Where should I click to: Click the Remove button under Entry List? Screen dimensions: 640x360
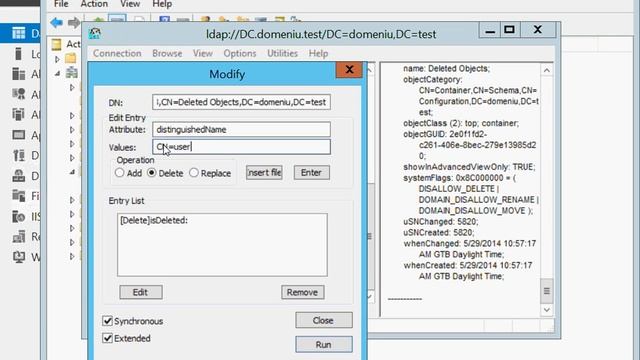pos(302,292)
